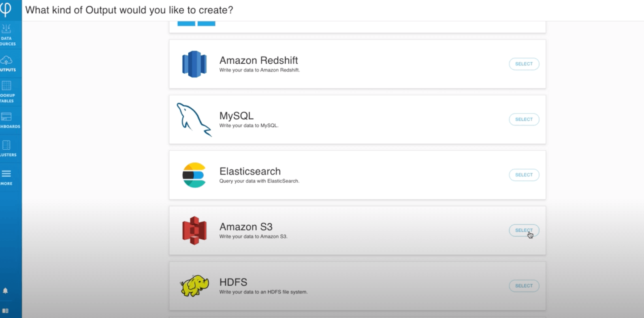Image resolution: width=644 pixels, height=318 pixels.
Task: Open the Clusters sidebar section
Action: point(7,148)
